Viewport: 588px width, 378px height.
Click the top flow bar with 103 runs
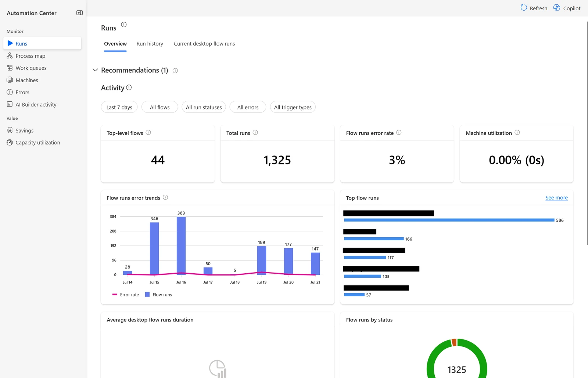tap(362, 276)
